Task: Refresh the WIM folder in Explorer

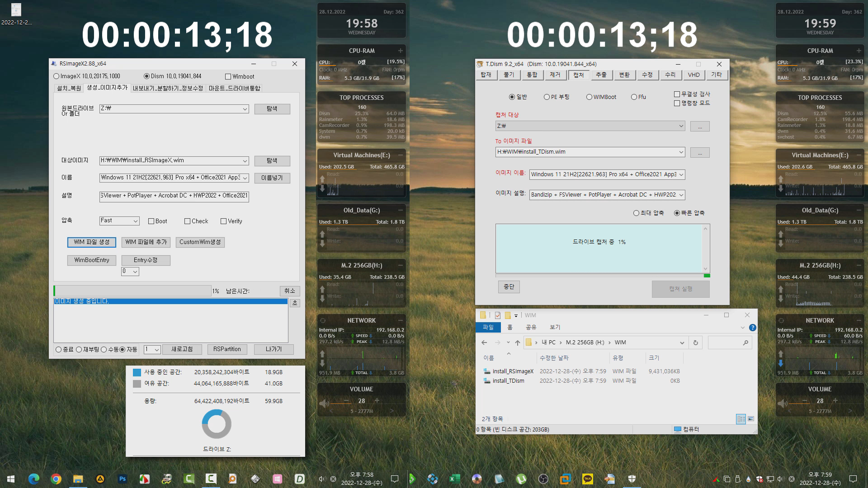Action: (x=696, y=343)
